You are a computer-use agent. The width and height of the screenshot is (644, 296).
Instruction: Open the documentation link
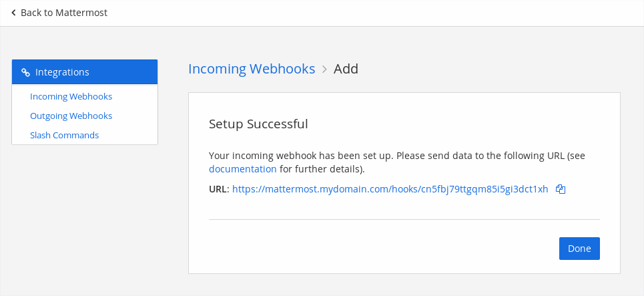pyautogui.click(x=242, y=169)
